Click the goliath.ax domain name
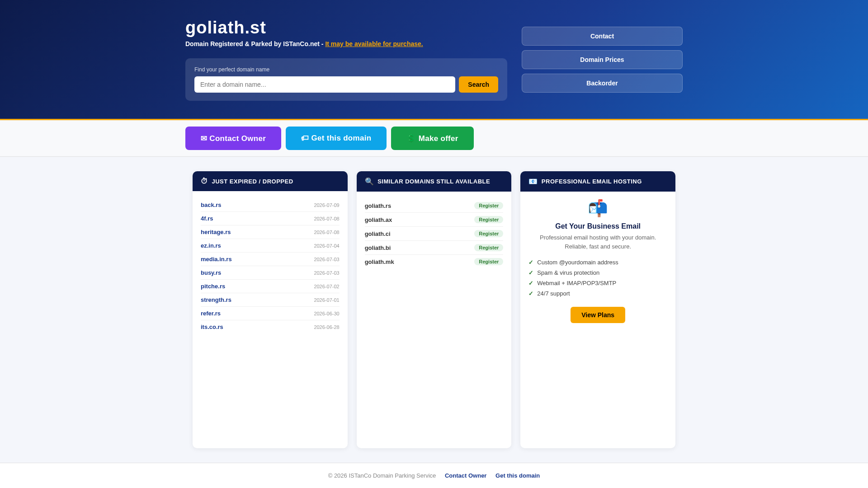This screenshot has width=868, height=488. pos(378,220)
